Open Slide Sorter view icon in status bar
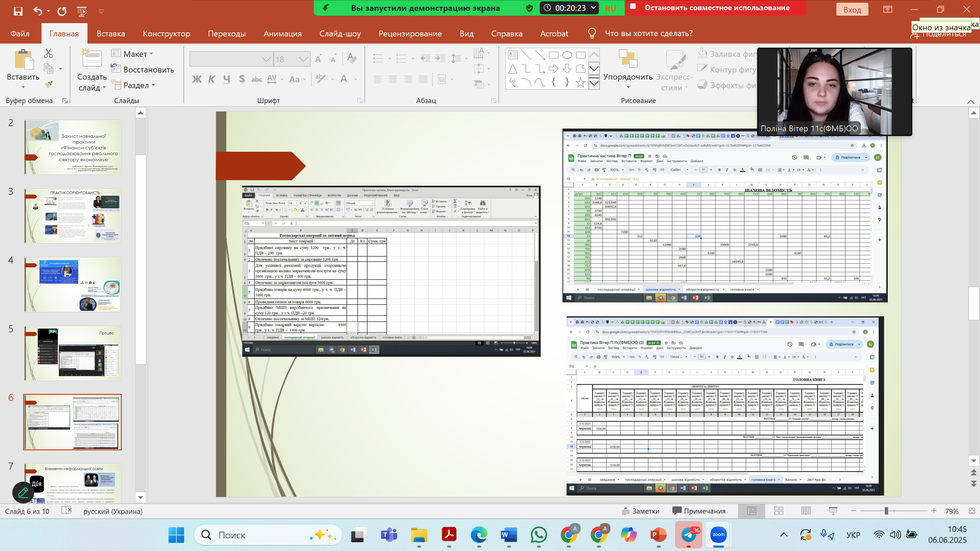Viewport: 980px width, 551px height. [x=779, y=511]
